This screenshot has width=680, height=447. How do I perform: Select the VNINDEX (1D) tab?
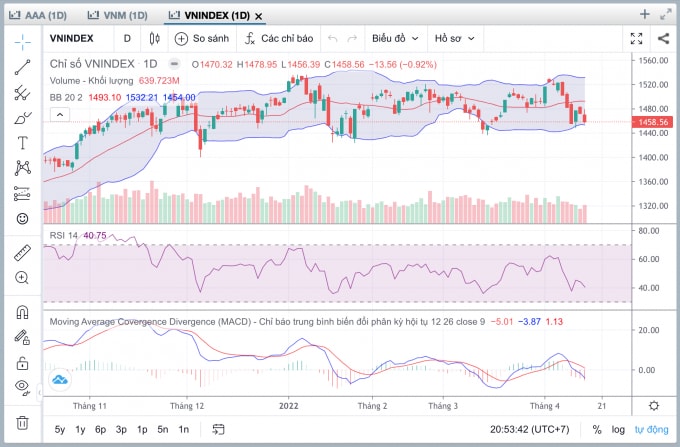pyautogui.click(x=211, y=16)
